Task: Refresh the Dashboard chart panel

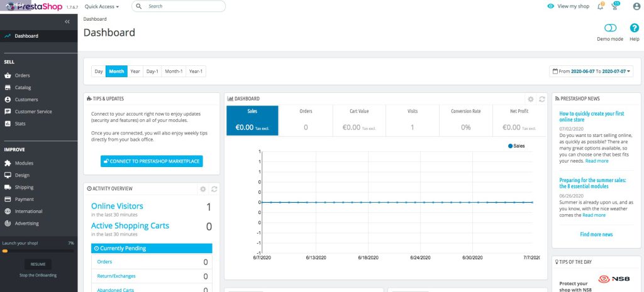Action: pos(541,99)
